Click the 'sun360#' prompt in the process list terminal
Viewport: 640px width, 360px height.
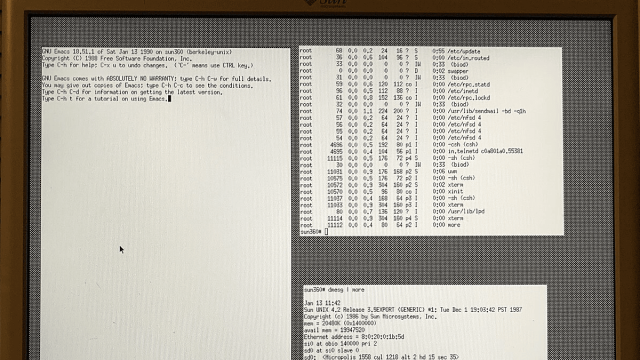click(x=311, y=232)
